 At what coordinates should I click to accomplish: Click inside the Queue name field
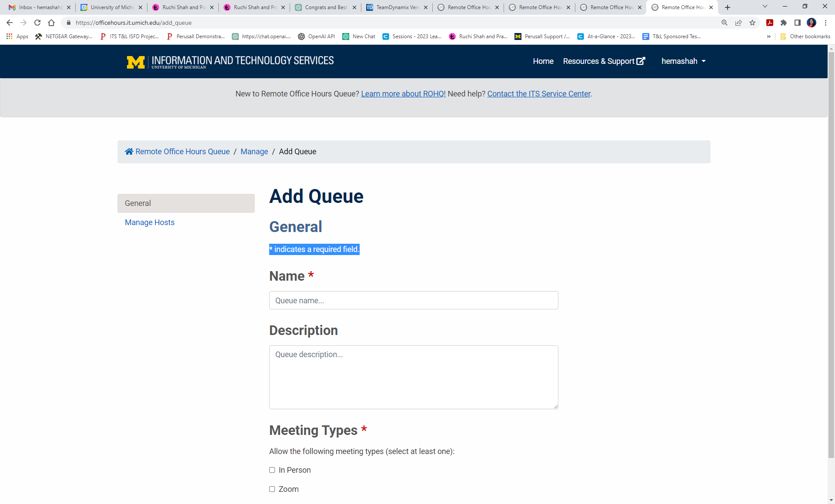[413, 300]
